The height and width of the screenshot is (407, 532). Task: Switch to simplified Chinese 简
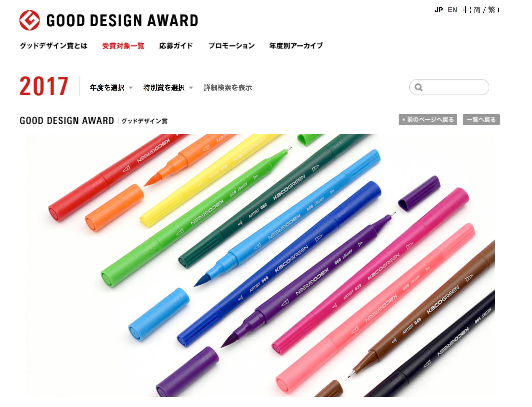click(x=477, y=10)
